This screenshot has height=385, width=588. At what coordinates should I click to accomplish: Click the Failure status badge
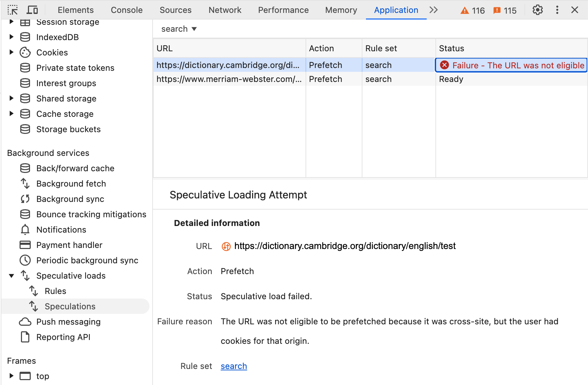click(x=510, y=65)
